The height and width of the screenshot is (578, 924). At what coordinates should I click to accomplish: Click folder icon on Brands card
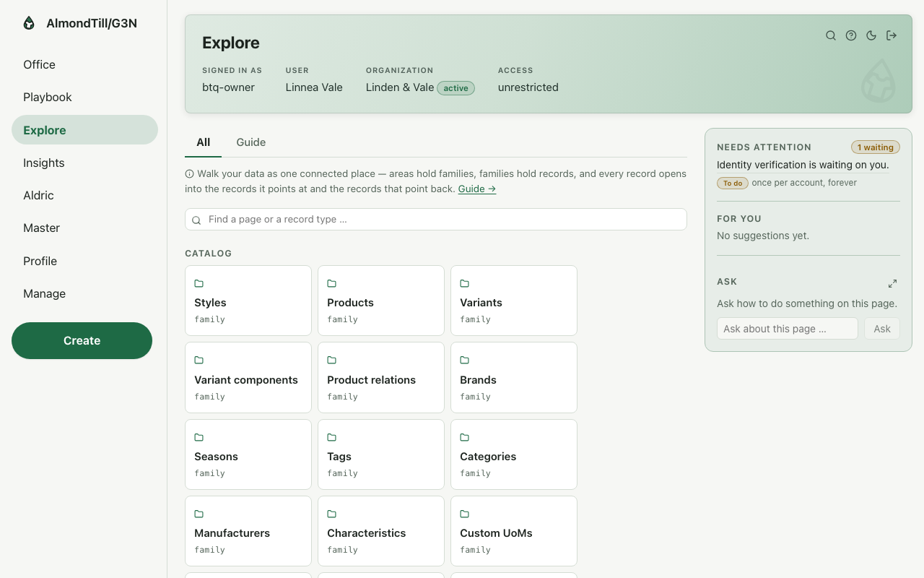[x=465, y=360]
